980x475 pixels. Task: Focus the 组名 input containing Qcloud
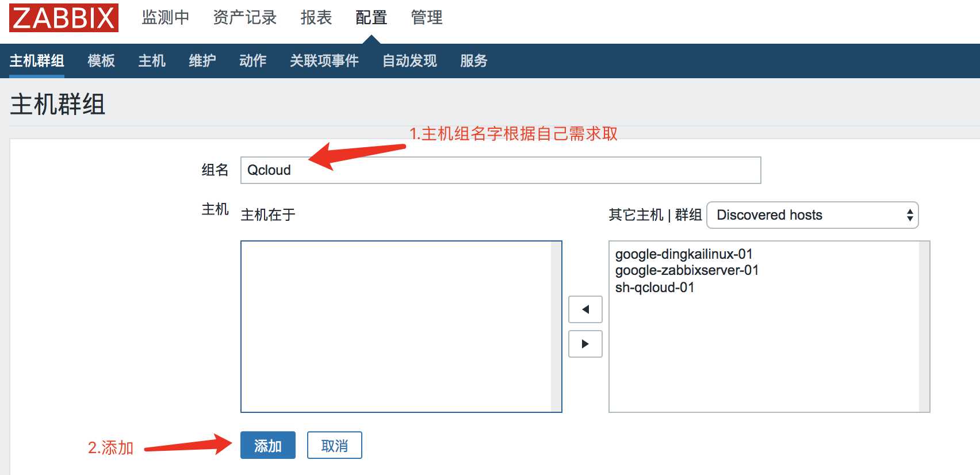point(500,170)
